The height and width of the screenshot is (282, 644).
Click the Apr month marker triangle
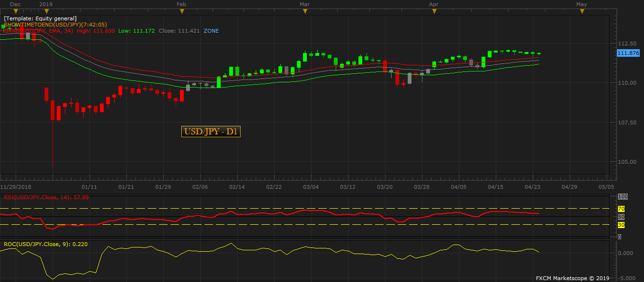(434, 11)
